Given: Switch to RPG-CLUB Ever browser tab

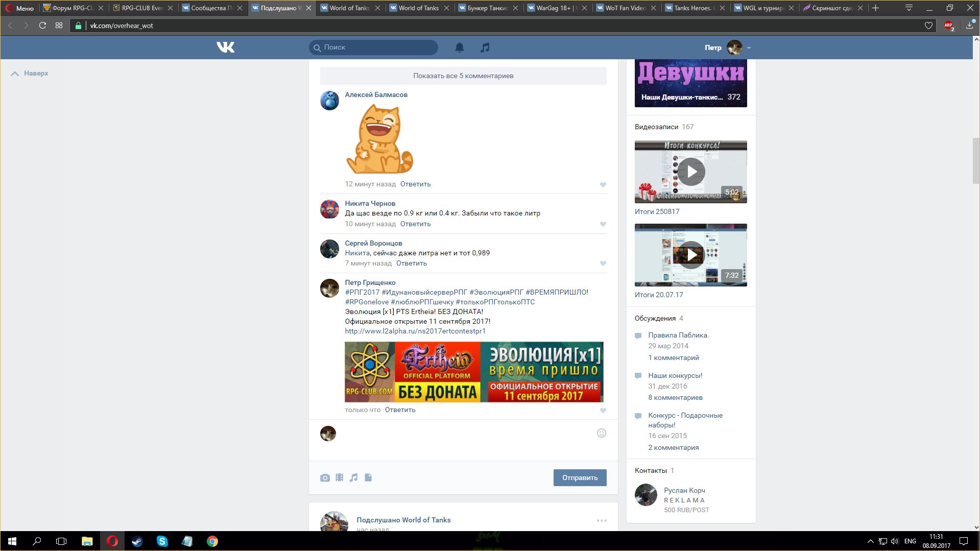Looking at the screenshot, I should (x=142, y=8).
